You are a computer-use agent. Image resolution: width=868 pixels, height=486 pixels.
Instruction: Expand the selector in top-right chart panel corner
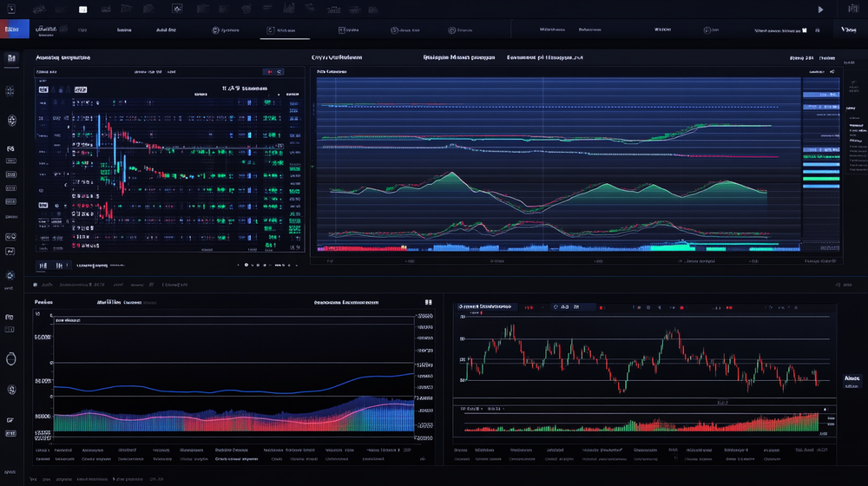(x=832, y=72)
